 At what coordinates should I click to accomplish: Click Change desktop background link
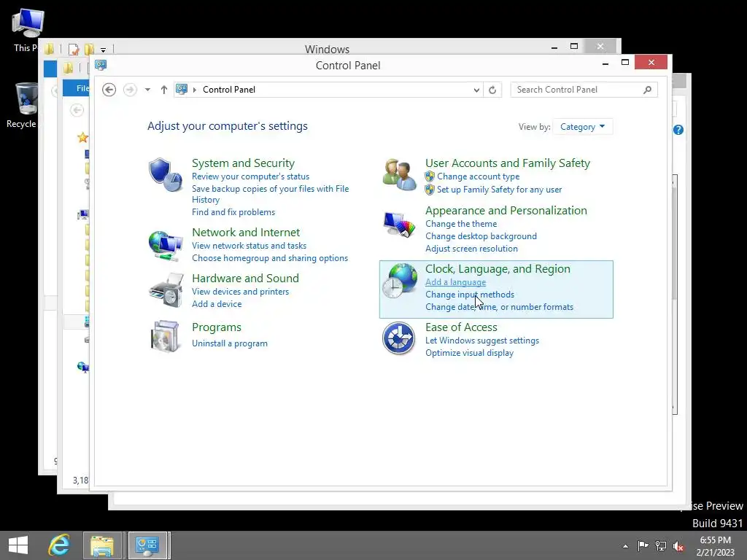481,236
